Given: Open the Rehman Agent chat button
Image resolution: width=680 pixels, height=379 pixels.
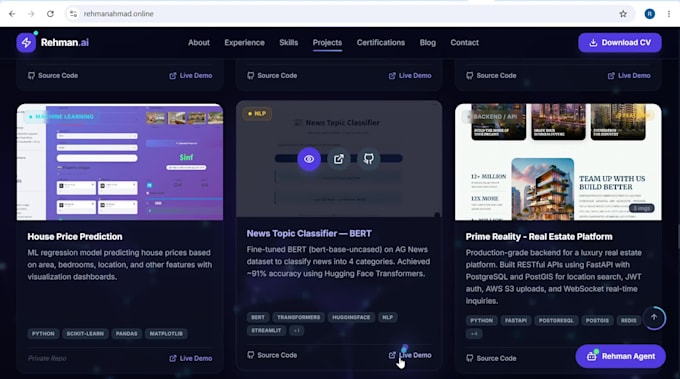Looking at the screenshot, I should (x=621, y=356).
